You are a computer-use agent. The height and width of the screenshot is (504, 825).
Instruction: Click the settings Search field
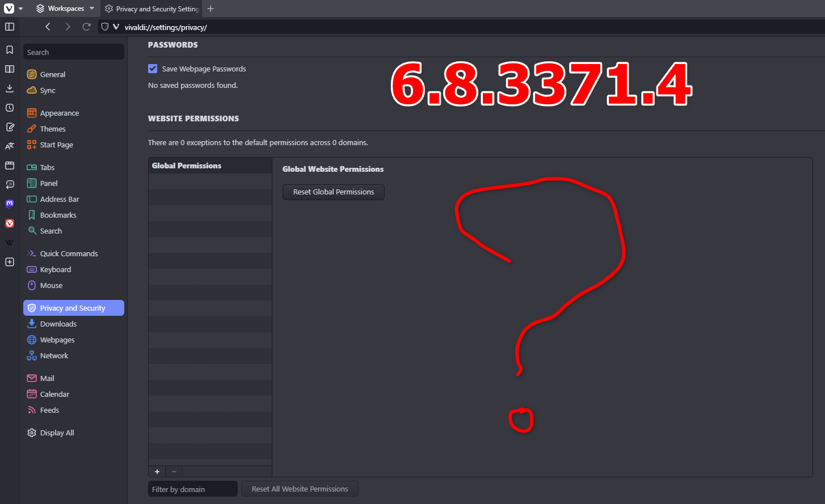click(x=74, y=52)
